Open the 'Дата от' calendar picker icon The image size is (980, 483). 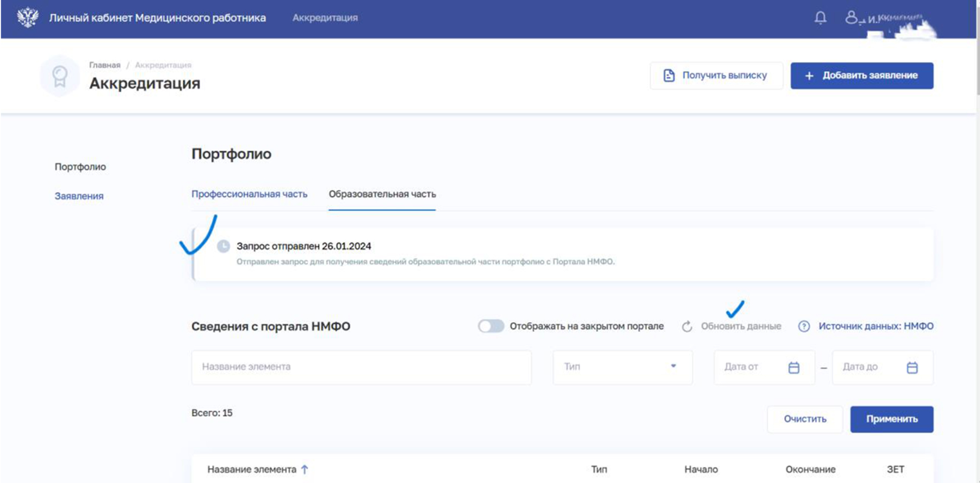coord(794,368)
